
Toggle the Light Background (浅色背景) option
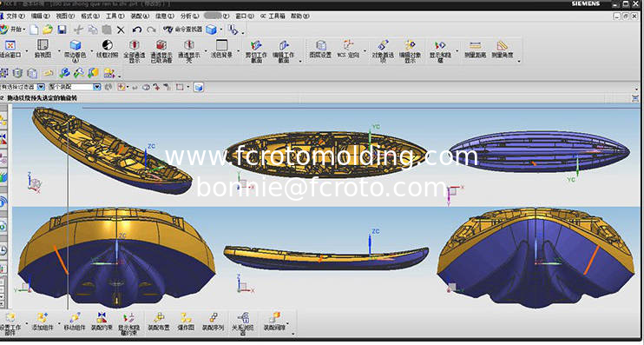click(222, 50)
